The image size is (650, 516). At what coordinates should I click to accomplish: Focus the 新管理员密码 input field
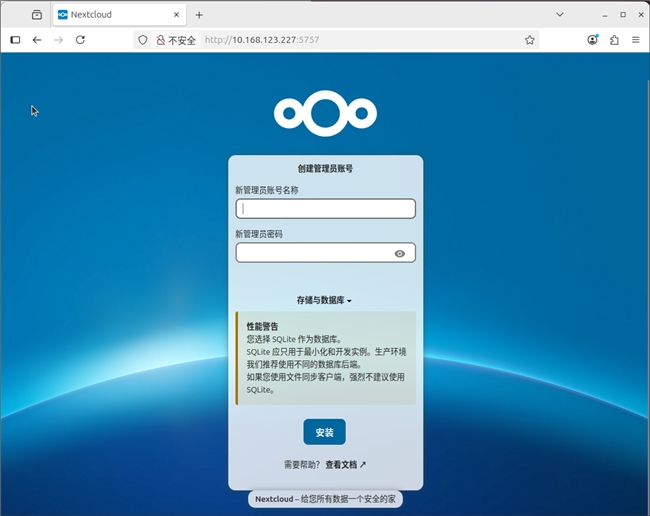point(313,254)
